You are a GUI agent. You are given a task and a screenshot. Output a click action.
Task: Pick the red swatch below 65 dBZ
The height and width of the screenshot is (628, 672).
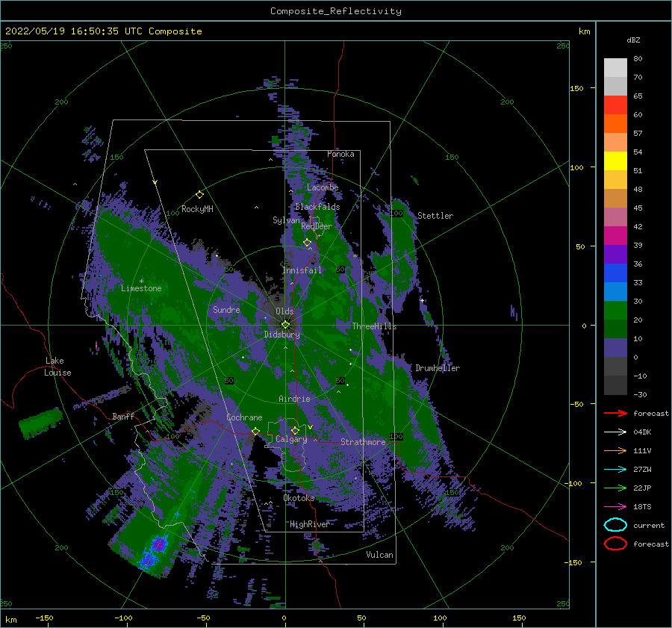click(x=615, y=105)
